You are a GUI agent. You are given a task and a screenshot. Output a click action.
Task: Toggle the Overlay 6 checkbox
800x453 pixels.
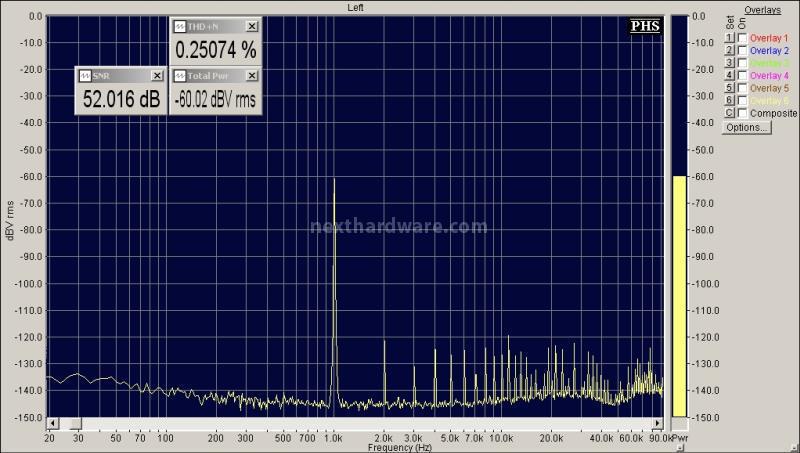click(742, 100)
